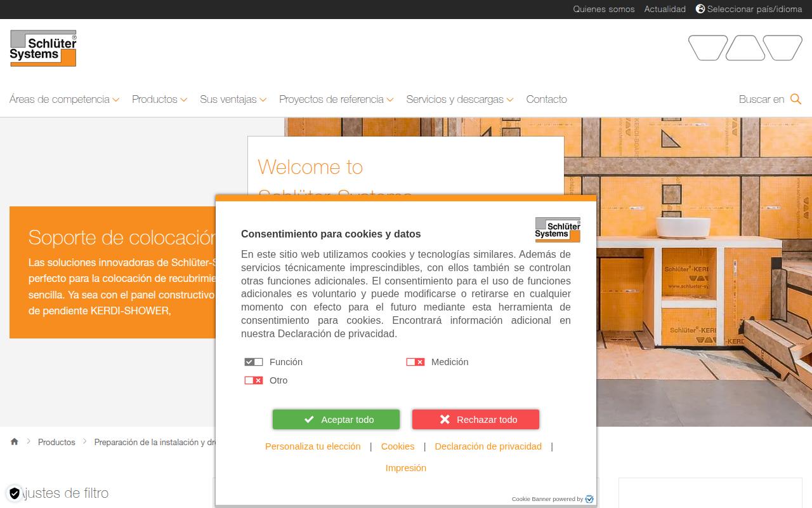Open the Cookies link in dialog
This screenshot has width=812, height=508.
(x=398, y=446)
